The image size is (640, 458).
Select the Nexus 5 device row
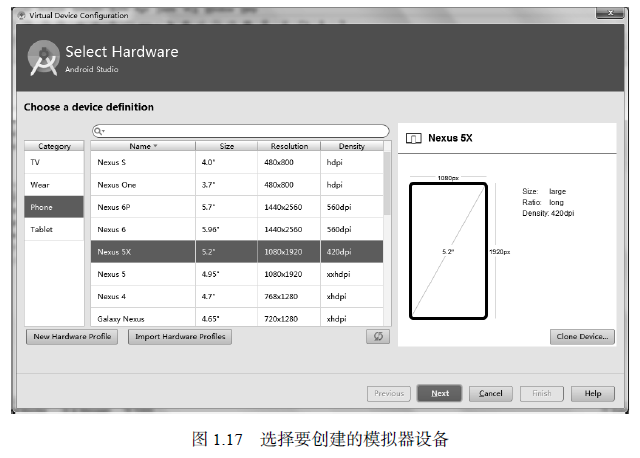click(237, 274)
